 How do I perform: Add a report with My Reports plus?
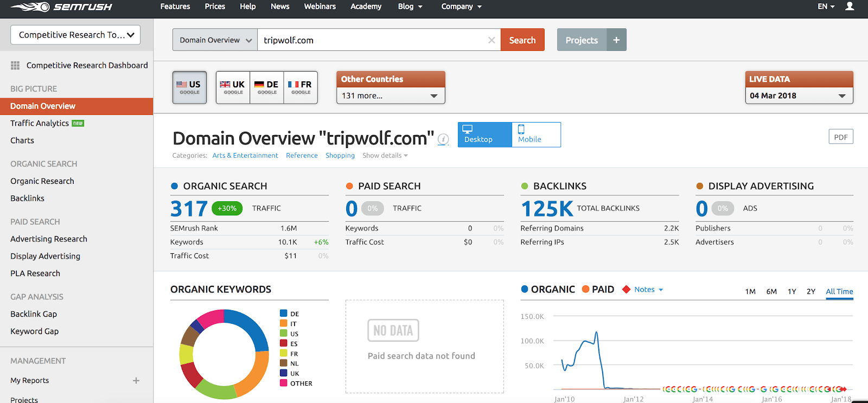(x=136, y=381)
